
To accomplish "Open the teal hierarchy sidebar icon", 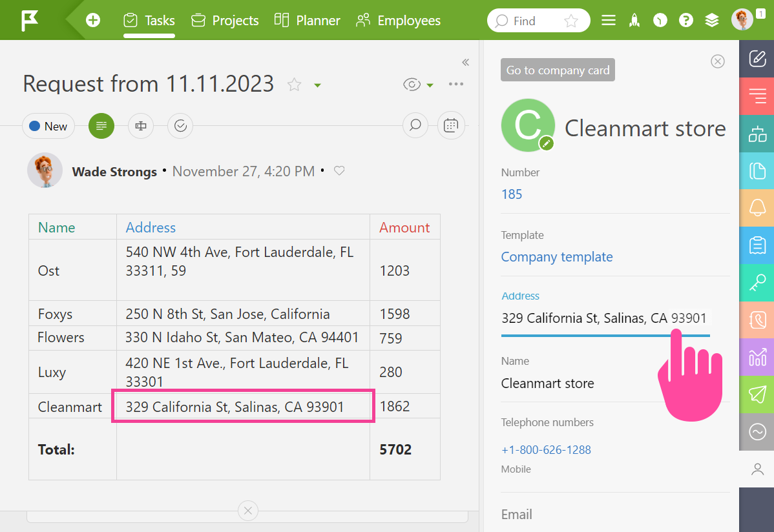I will pos(757,133).
